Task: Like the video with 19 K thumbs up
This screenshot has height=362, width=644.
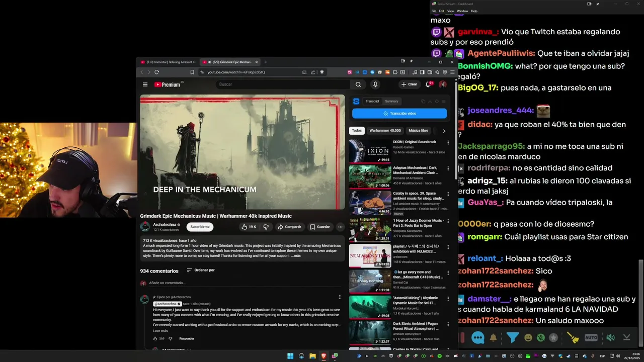Action: click(x=249, y=227)
